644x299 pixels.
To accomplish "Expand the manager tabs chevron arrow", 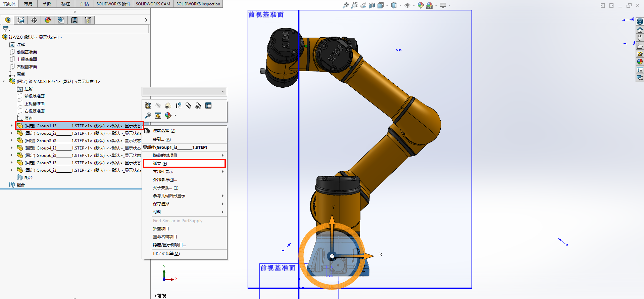I will (146, 20).
